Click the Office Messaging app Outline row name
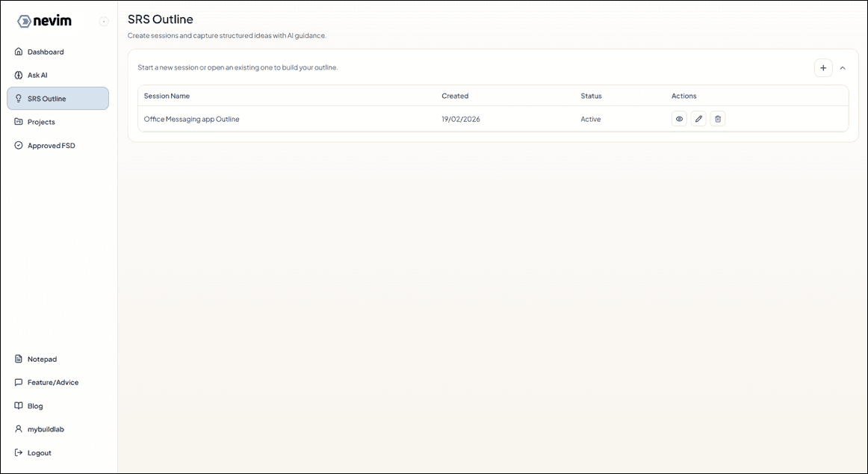This screenshot has height=474, width=868. tap(191, 120)
